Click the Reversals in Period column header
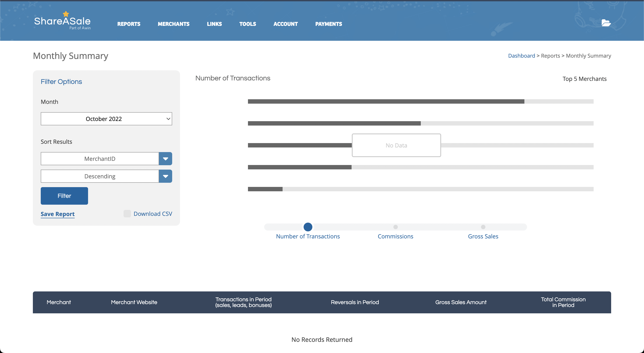The height and width of the screenshot is (353, 644). tap(355, 302)
